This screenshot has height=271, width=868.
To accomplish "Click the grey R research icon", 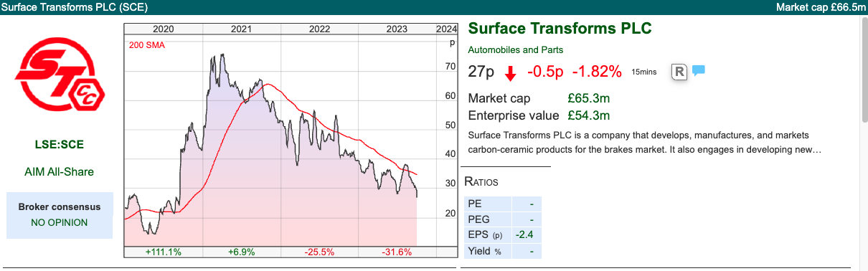I will click(x=679, y=72).
